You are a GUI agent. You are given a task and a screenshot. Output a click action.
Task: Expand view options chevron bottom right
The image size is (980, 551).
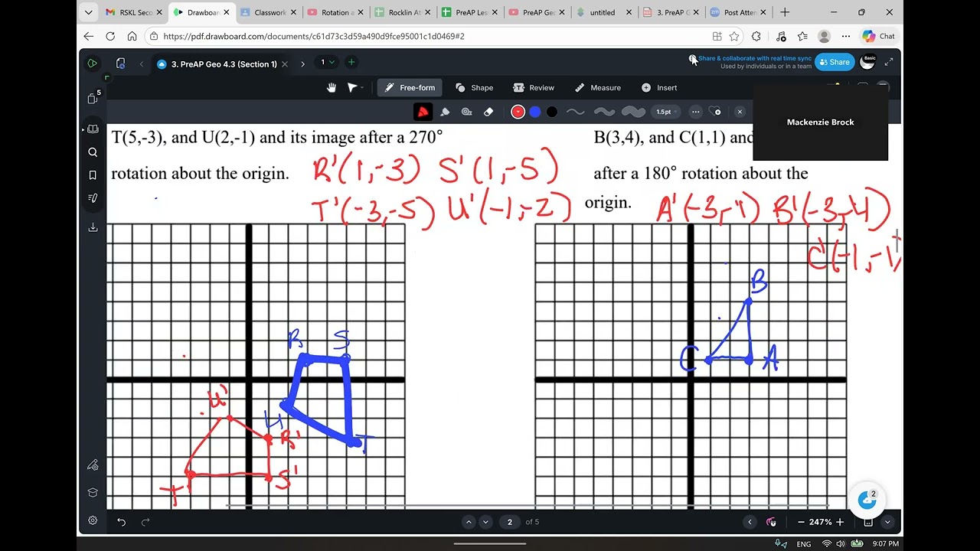[x=887, y=522]
